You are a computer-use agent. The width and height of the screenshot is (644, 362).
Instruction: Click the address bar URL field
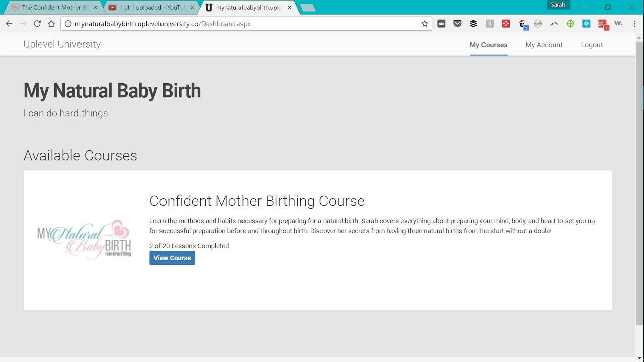point(247,24)
